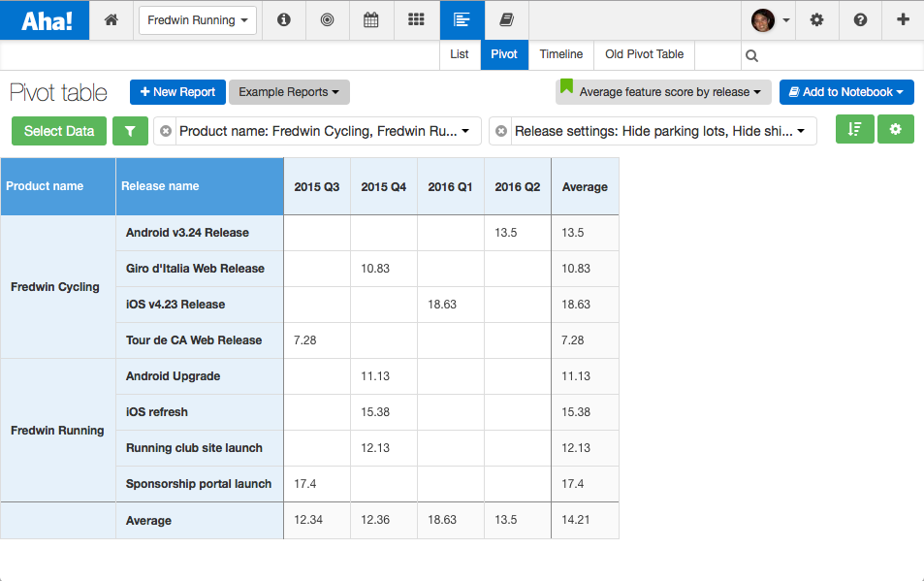Click the 2015 Q3 column header
Image resolution: width=924 pixels, height=581 pixels.
(x=317, y=187)
